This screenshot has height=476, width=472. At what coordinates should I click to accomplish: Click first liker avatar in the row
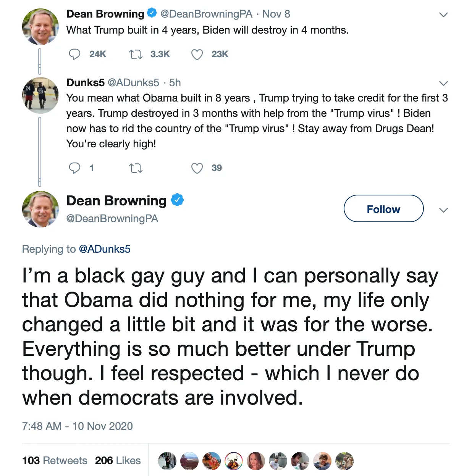(x=167, y=461)
